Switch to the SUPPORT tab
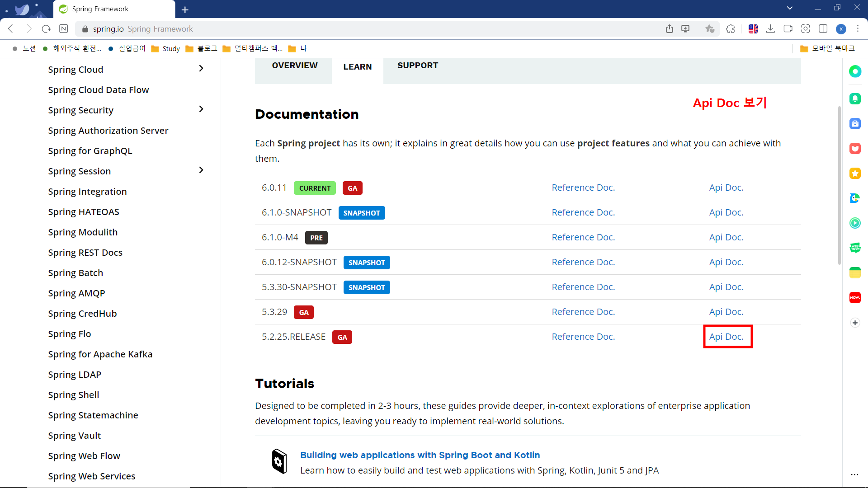The height and width of the screenshot is (488, 868). coord(418,66)
